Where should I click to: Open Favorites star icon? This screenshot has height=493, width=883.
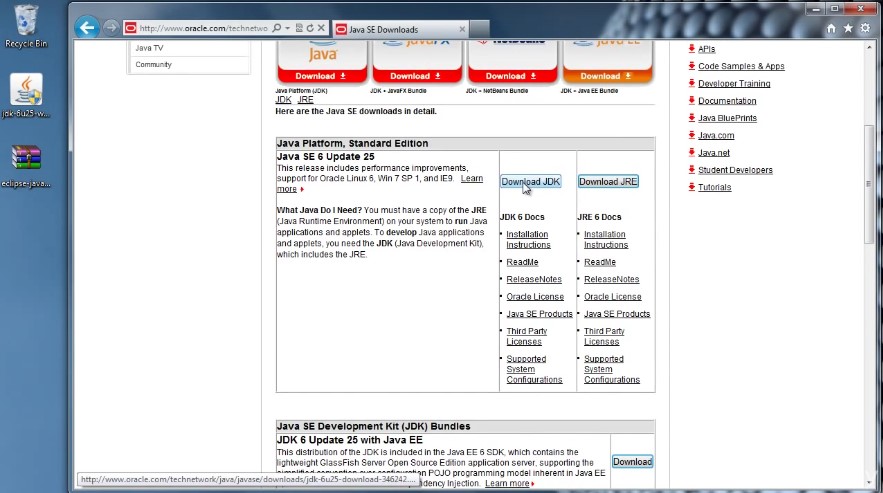point(848,28)
